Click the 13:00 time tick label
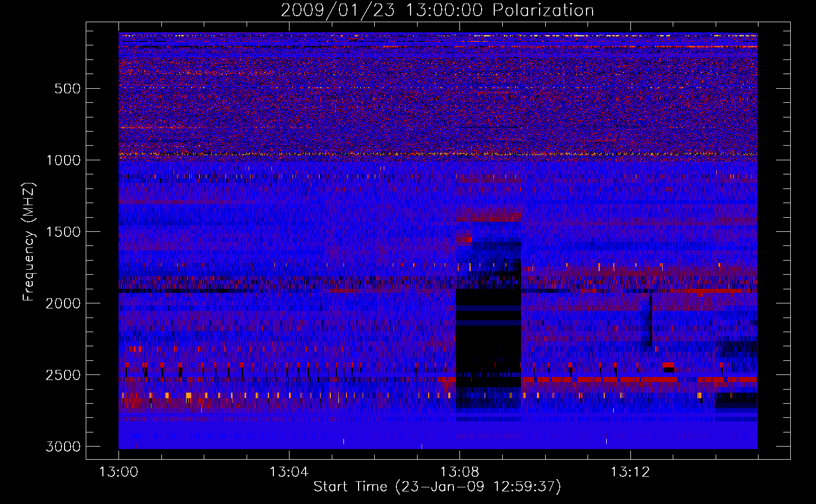 (x=119, y=472)
